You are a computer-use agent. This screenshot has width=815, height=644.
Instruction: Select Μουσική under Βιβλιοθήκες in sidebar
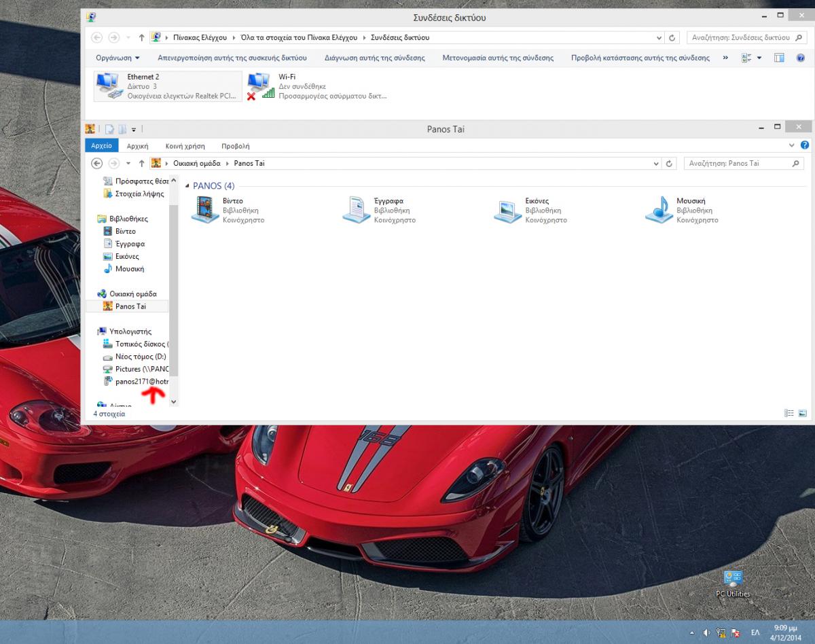click(124, 269)
